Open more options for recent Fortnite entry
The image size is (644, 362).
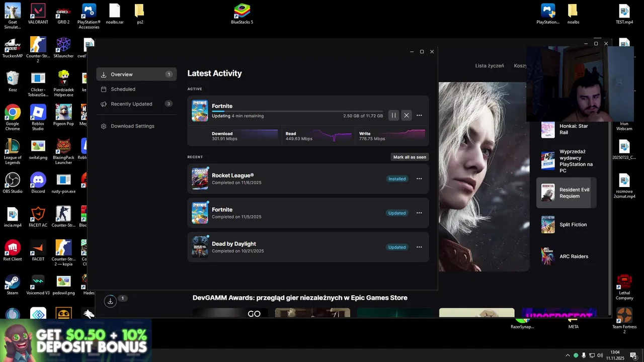[x=419, y=213]
